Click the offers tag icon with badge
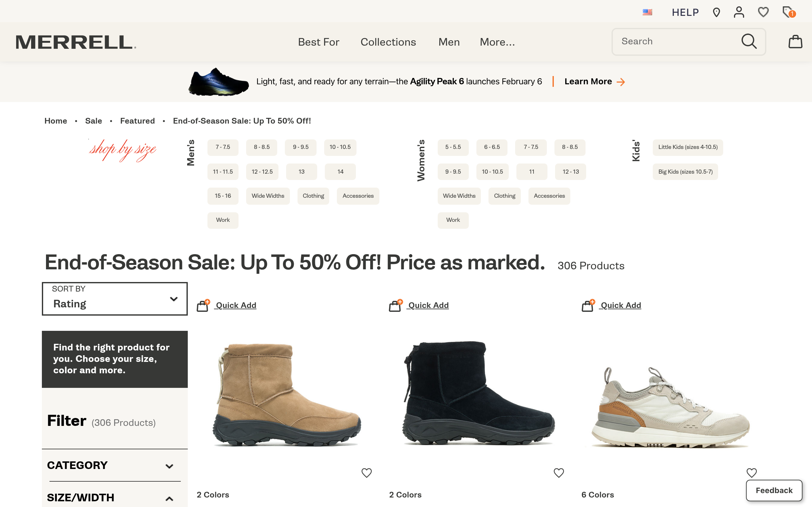Viewport: 812px width, 507px height. click(x=789, y=12)
